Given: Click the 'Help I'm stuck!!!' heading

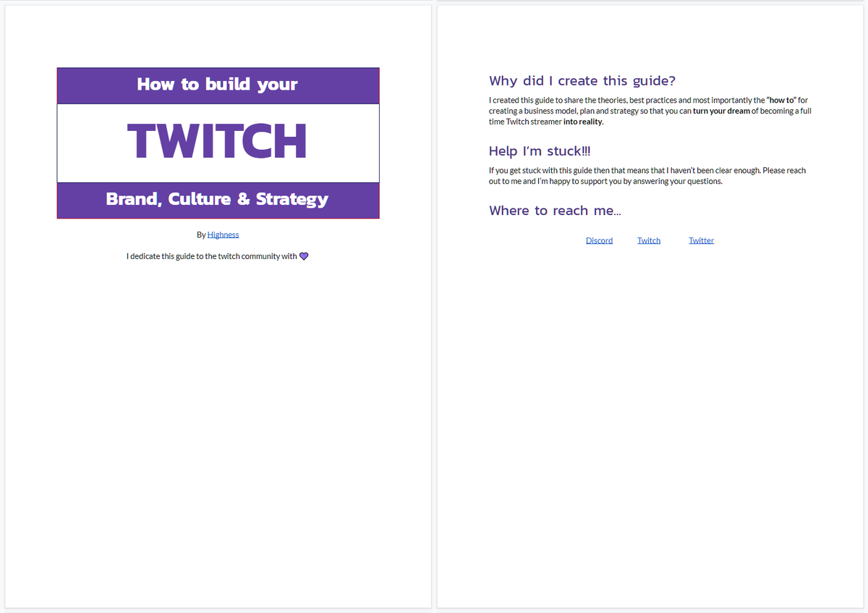Looking at the screenshot, I should point(540,151).
